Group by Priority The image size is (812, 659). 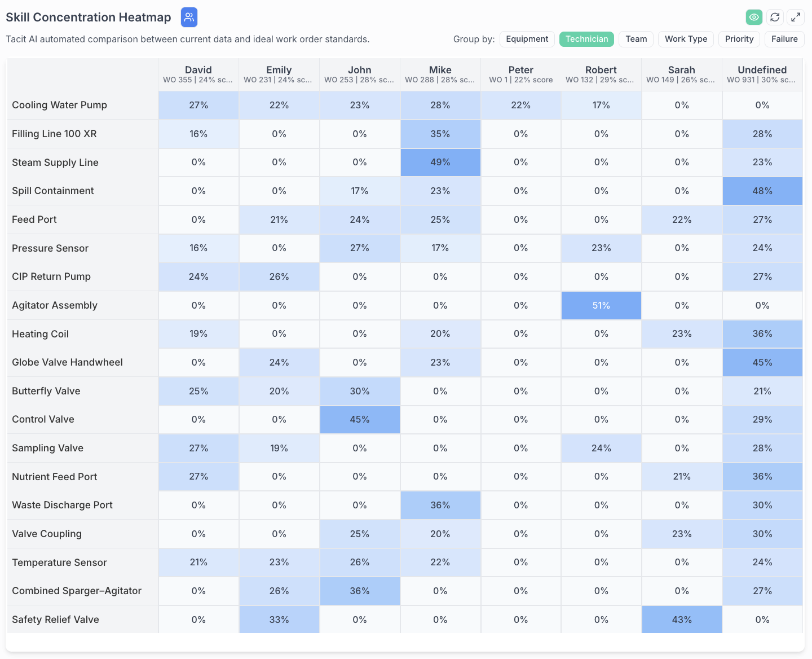point(739,39)
